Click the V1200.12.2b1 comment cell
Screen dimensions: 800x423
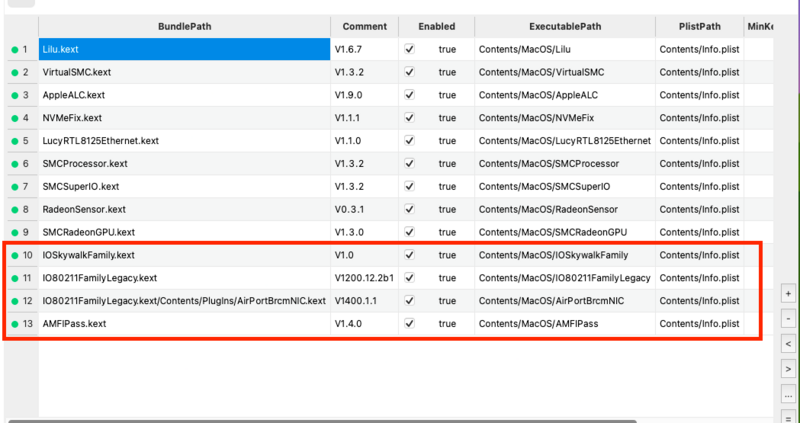(365, 278)
